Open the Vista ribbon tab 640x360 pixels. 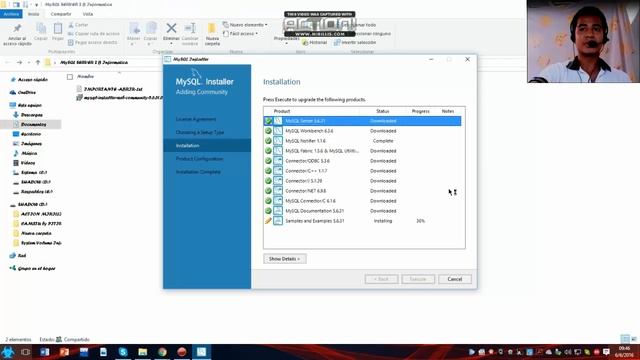tap(88, 14)
